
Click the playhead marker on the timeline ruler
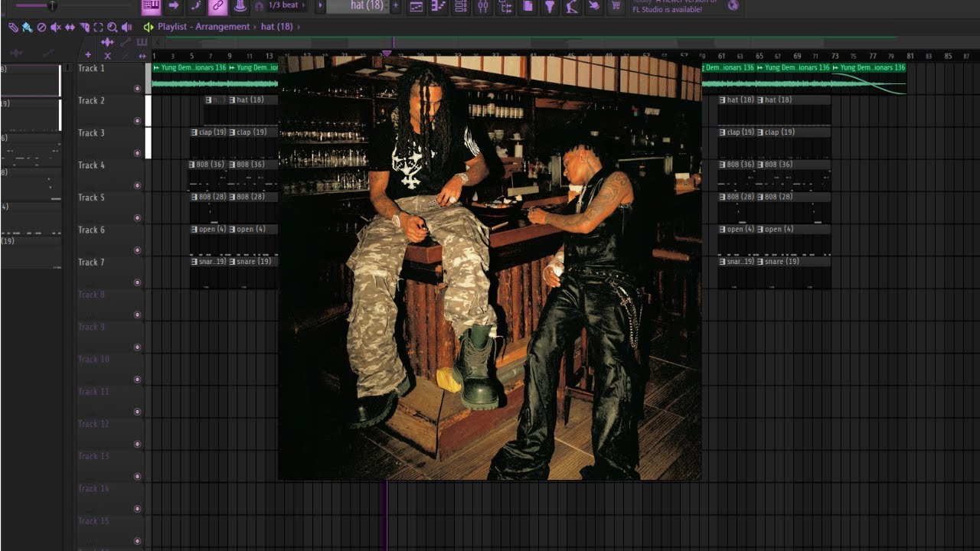[387, 54]
